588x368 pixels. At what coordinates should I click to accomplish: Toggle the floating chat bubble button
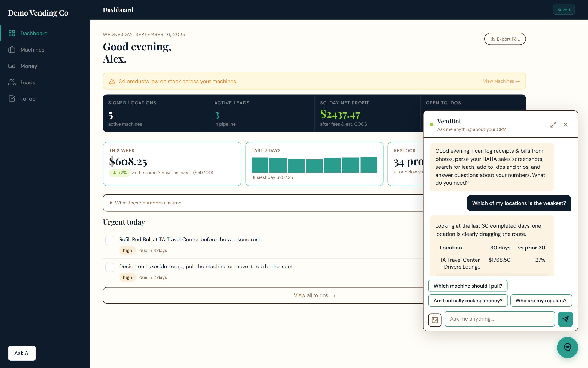pos(567,347)
